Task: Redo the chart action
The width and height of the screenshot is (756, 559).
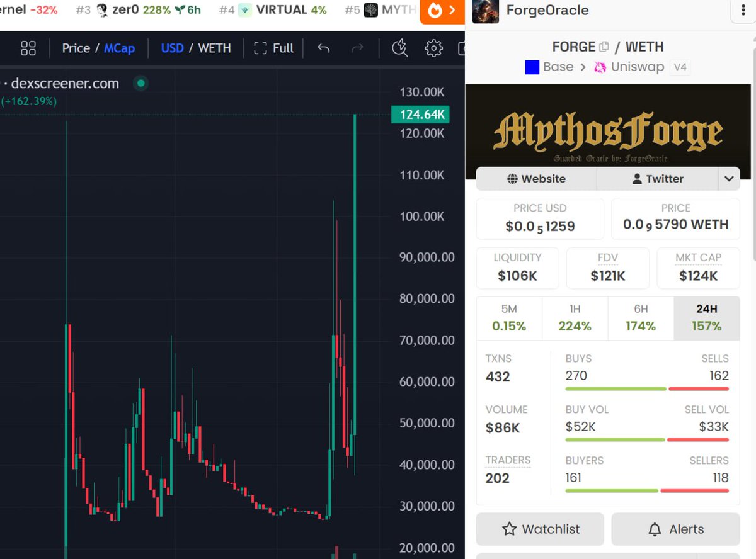Action: (357, 48)
